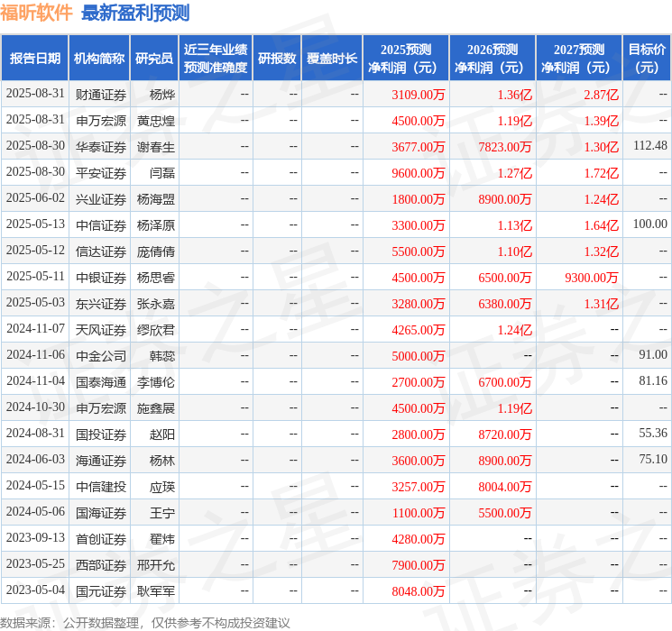Viewport: 672px width, 631px height.
Task: Click the 研报数 column header
Action: click(276, 59)
